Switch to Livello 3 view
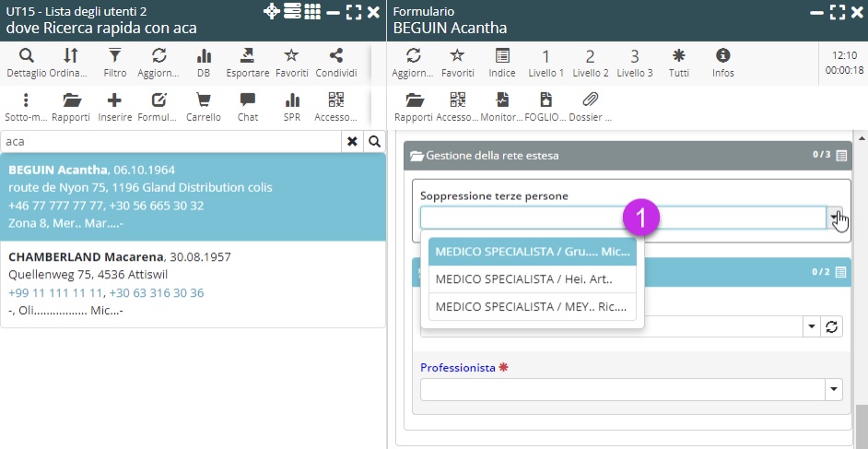The height and width of the screenshot is (449, 868). [x=635, y=62]
